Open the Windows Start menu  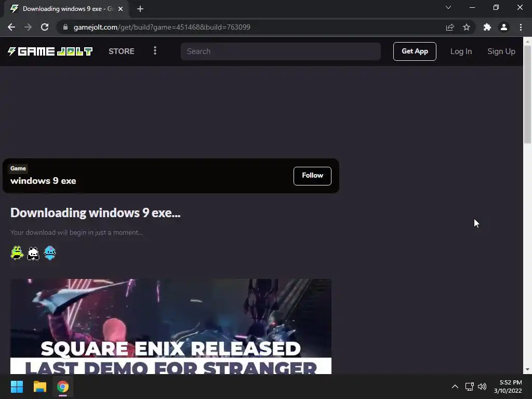[17, 387]
